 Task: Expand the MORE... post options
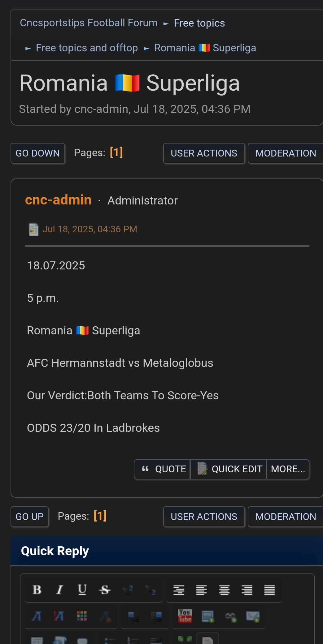tap(288, 469)
